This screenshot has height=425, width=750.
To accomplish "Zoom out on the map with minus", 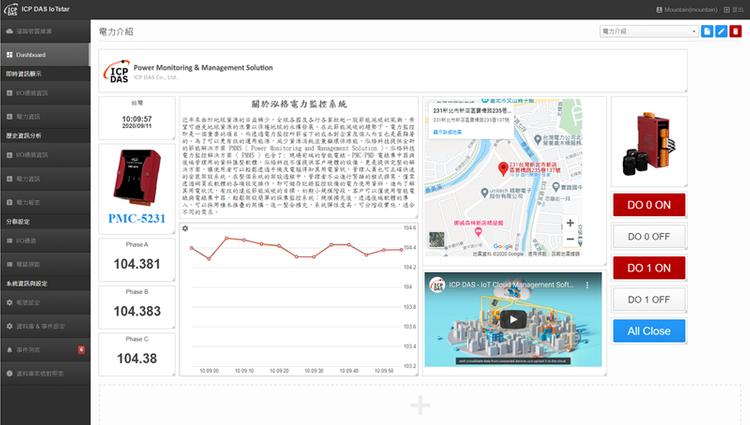I will 570,241.
